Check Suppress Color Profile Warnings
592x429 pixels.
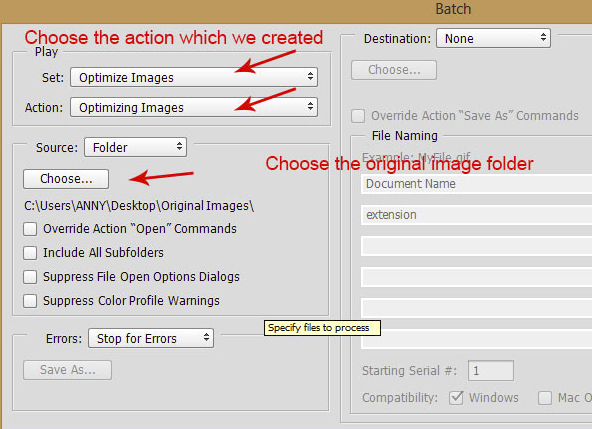pos(30,301)
